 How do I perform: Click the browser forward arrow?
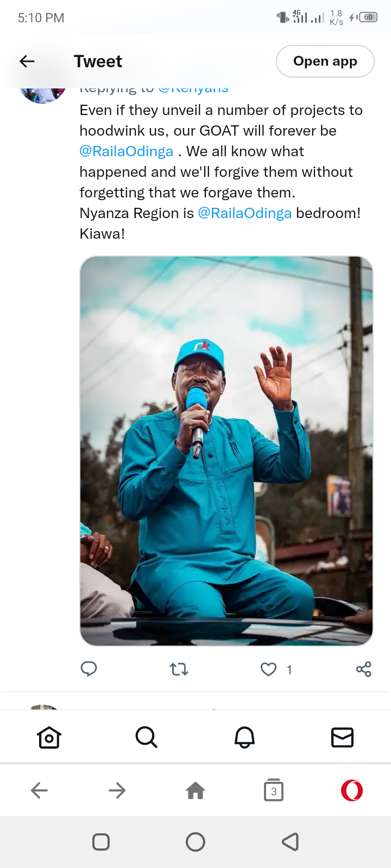117,790
